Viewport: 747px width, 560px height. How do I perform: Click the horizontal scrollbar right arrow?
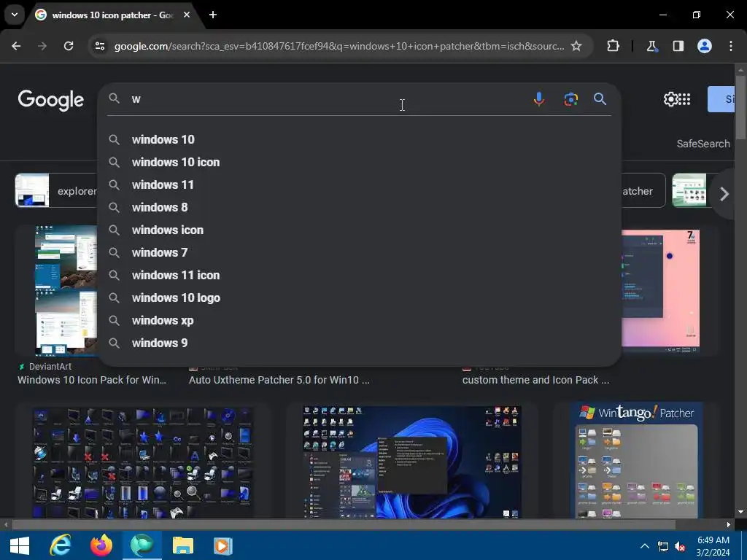click(729, 525)
